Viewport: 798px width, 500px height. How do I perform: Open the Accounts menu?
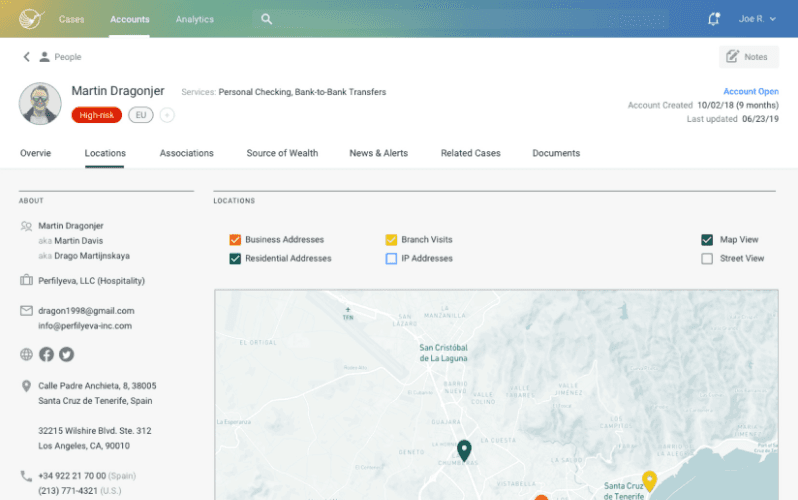point(130,19)
